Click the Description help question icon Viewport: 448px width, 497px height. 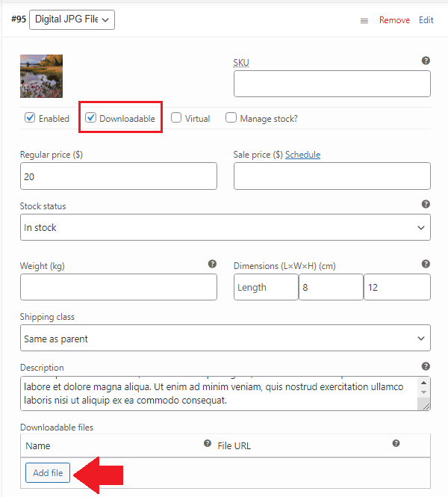click(x=426, y=366)
